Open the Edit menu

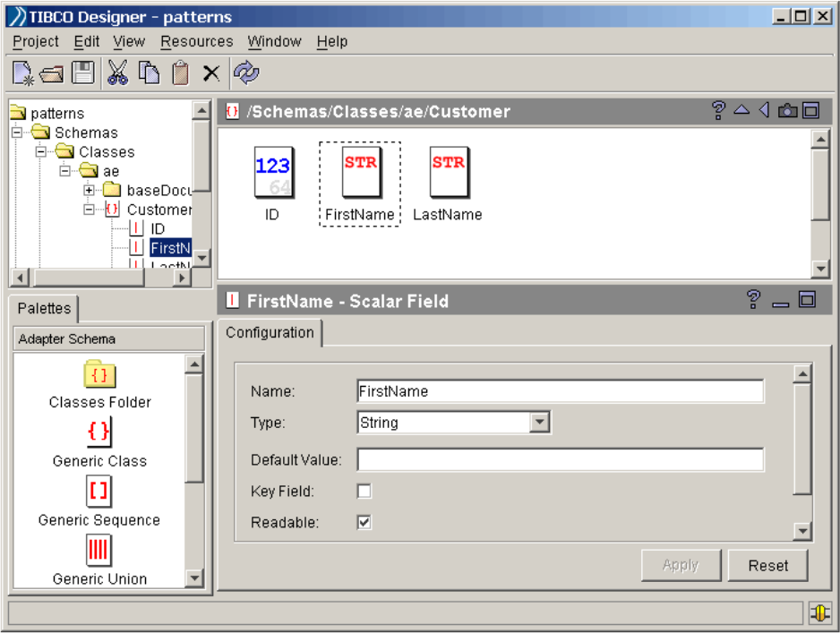pos(87,41)
